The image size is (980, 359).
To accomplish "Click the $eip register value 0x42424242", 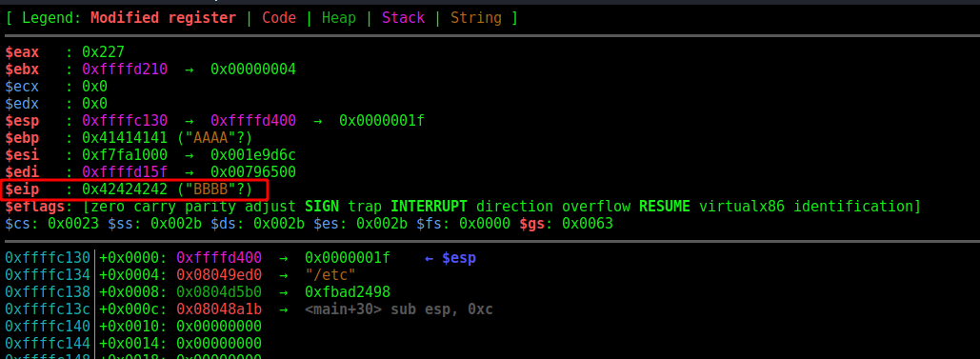I will coord(125,189).
